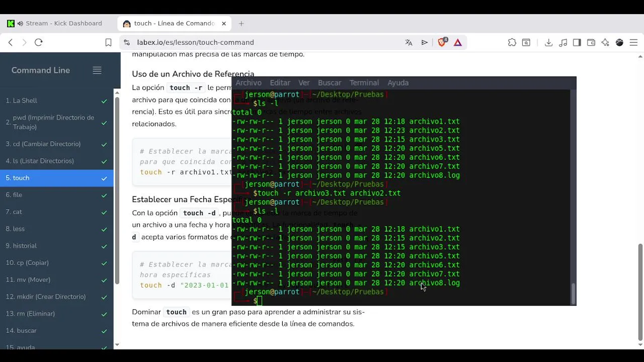Open the Leo AI sparkle icon

click(x=605, y=43)
